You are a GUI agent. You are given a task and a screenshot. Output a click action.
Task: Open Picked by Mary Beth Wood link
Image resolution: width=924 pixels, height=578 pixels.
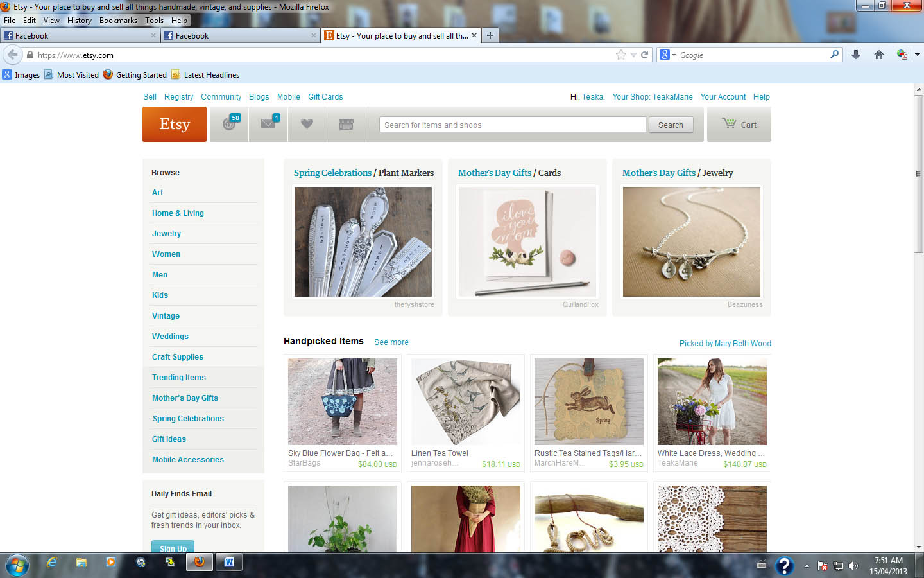[725, 343]
